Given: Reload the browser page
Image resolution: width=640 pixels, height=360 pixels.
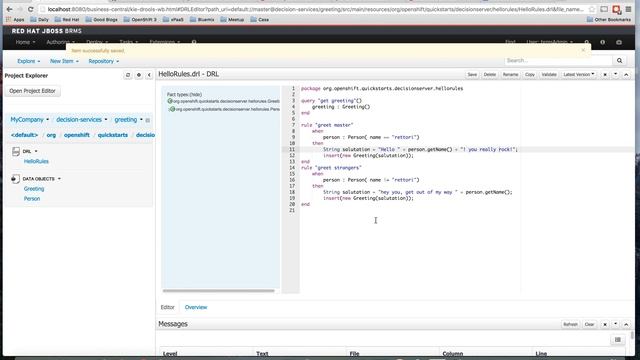Looking at the screenshot, I should pos(30,9).
